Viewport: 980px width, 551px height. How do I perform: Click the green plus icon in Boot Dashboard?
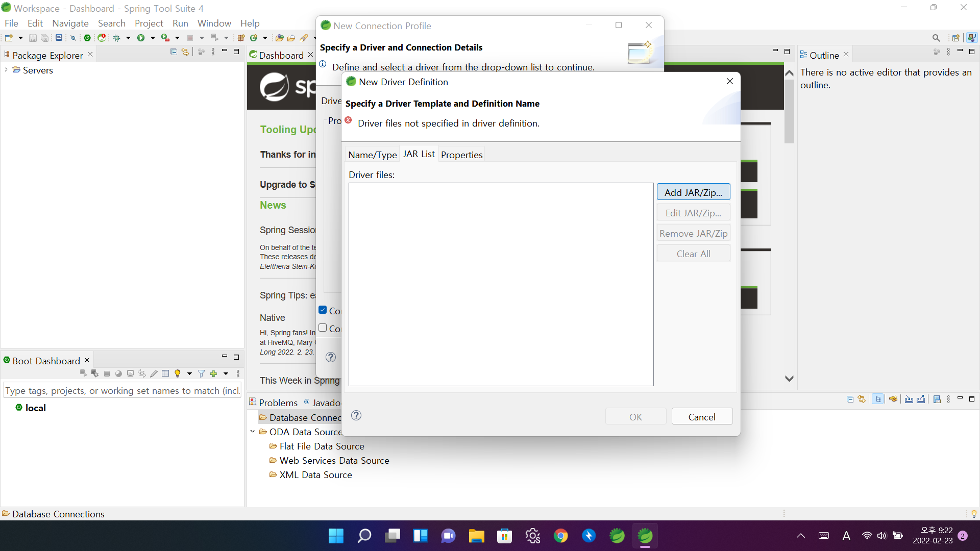click(213, 374)
